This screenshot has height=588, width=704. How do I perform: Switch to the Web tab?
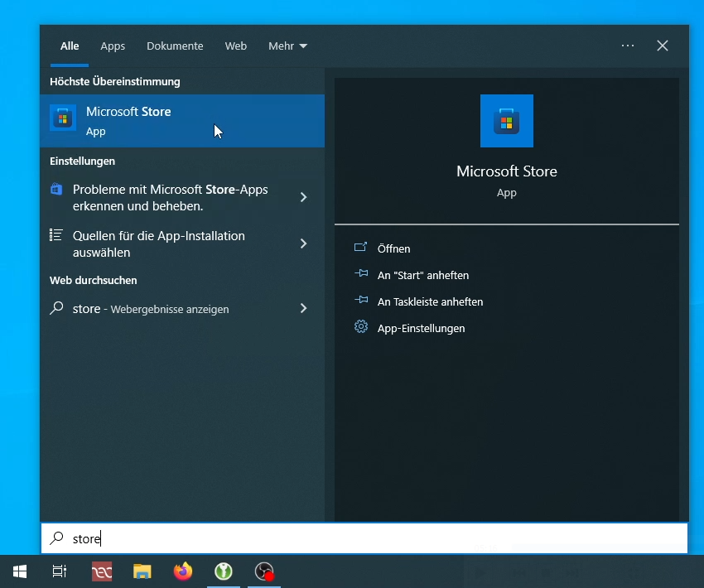[236, 46]
